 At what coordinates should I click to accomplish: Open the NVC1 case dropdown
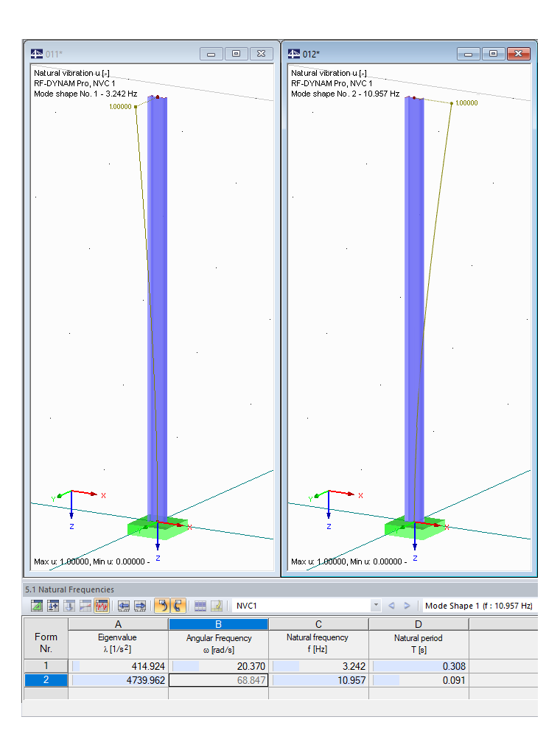(376, 606)
